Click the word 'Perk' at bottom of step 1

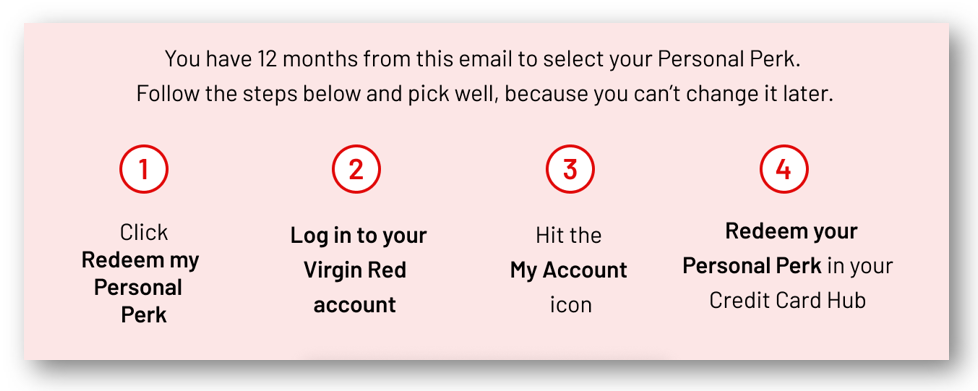[x=143, y=315]
